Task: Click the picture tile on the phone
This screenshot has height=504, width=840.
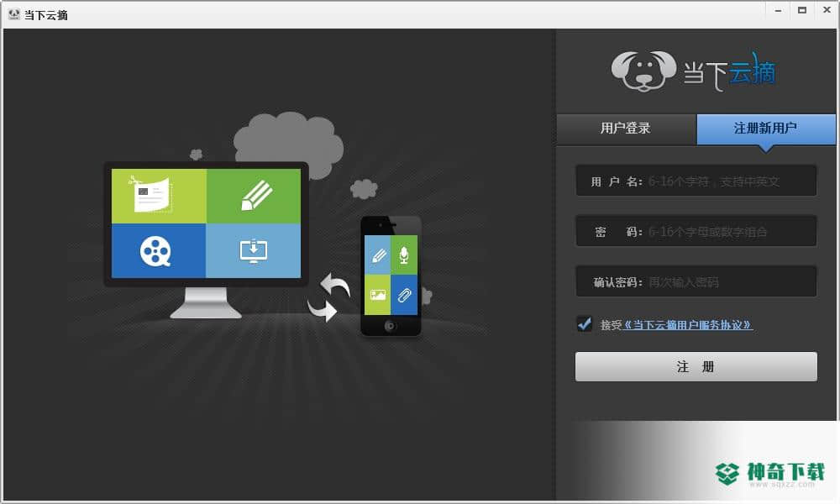Action: pos(378,295)
